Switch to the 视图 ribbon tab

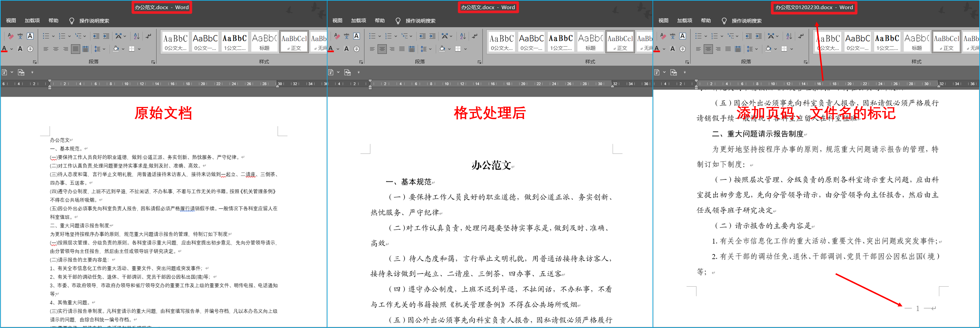(x=11, y=21)
